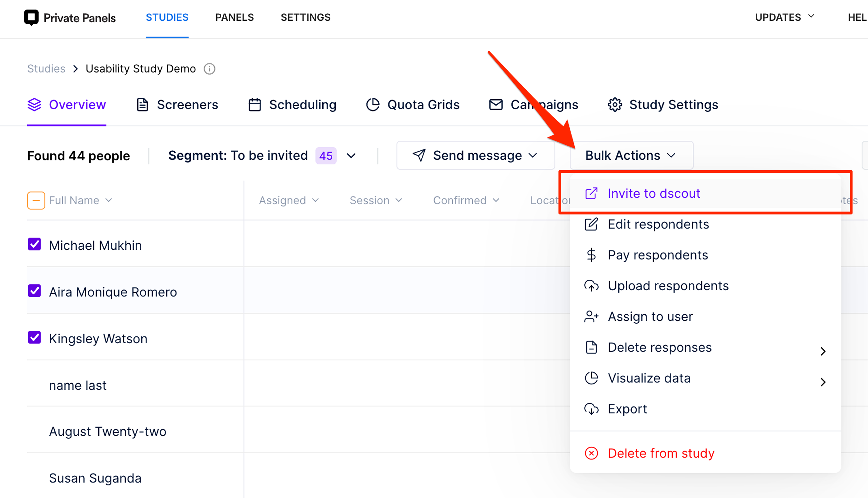Select Assign to user menu item
868x498 pixels.
click(705, 317)
